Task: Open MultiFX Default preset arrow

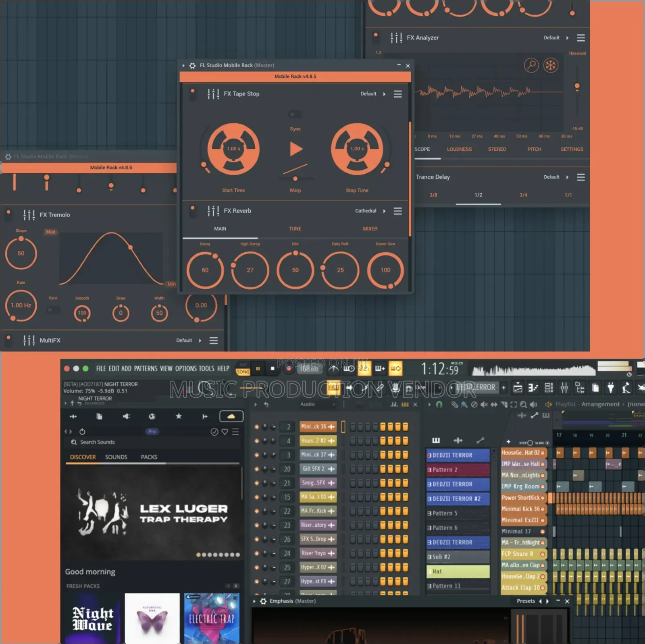Action: (200, 341)
